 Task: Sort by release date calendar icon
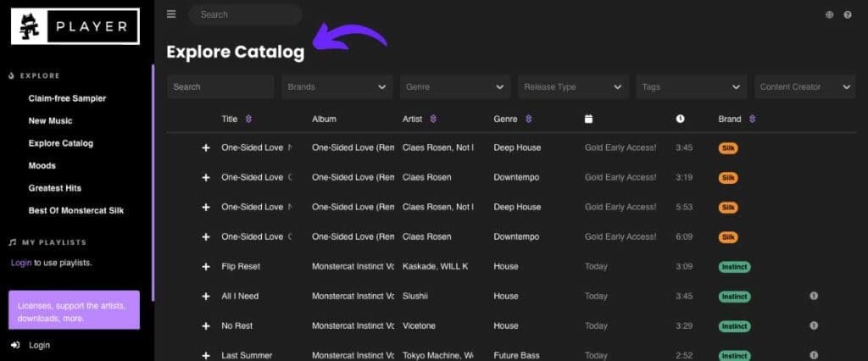(x=588, y=119)
